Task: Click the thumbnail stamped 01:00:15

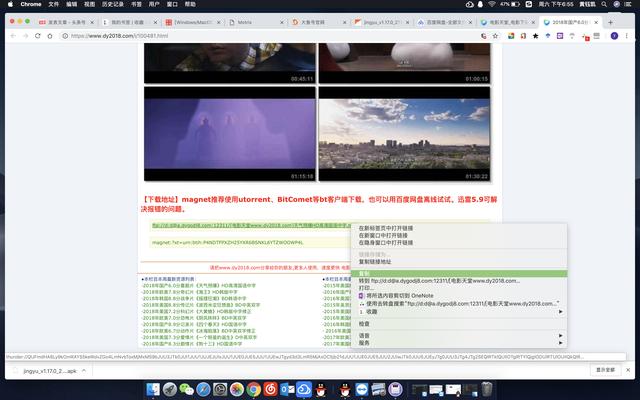Action: tap(404, 63)
